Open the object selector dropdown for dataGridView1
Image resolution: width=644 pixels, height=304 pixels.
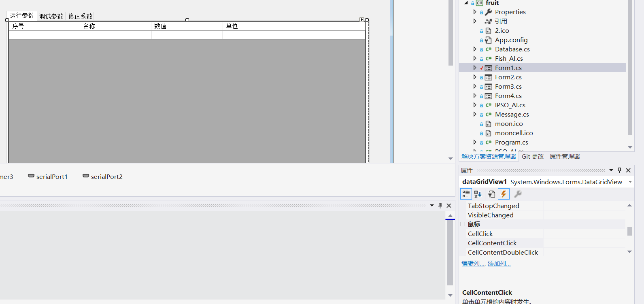tap(630, 182)
